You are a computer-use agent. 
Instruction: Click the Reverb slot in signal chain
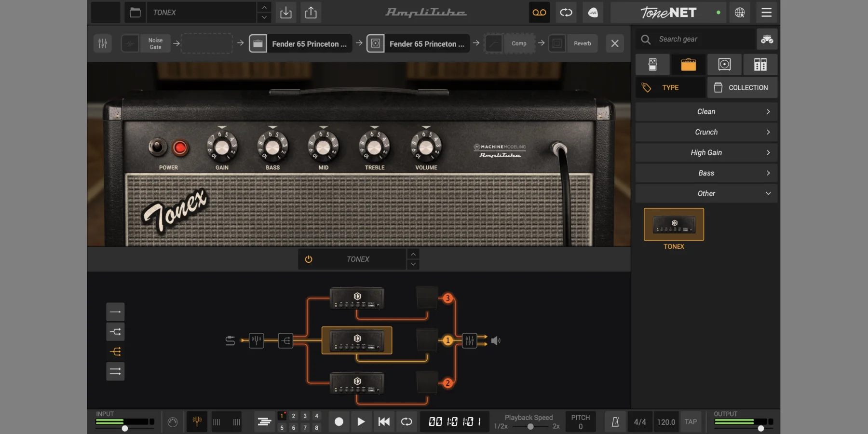[x=582, y=43]
